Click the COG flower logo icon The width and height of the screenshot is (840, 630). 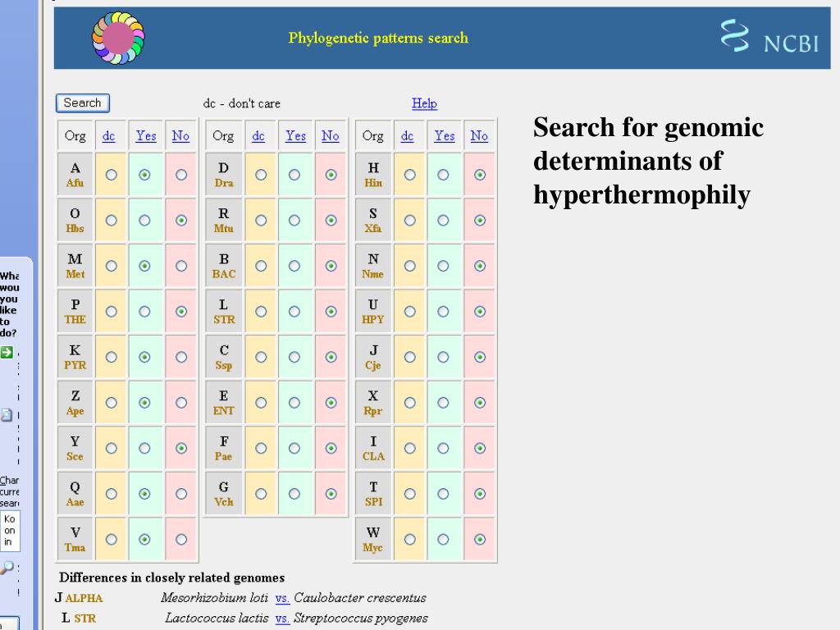(118, 38)
